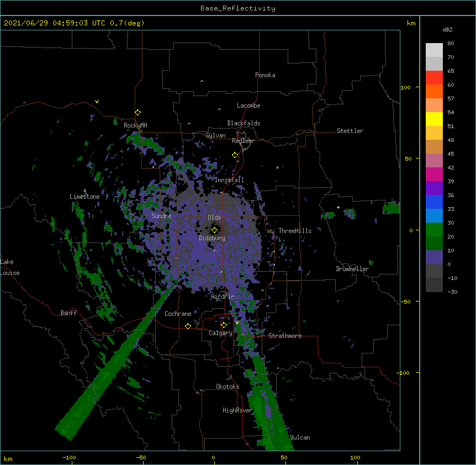Screen dimensions: 476x465
Task: Click the Limestone label
Action: [84, 197]
